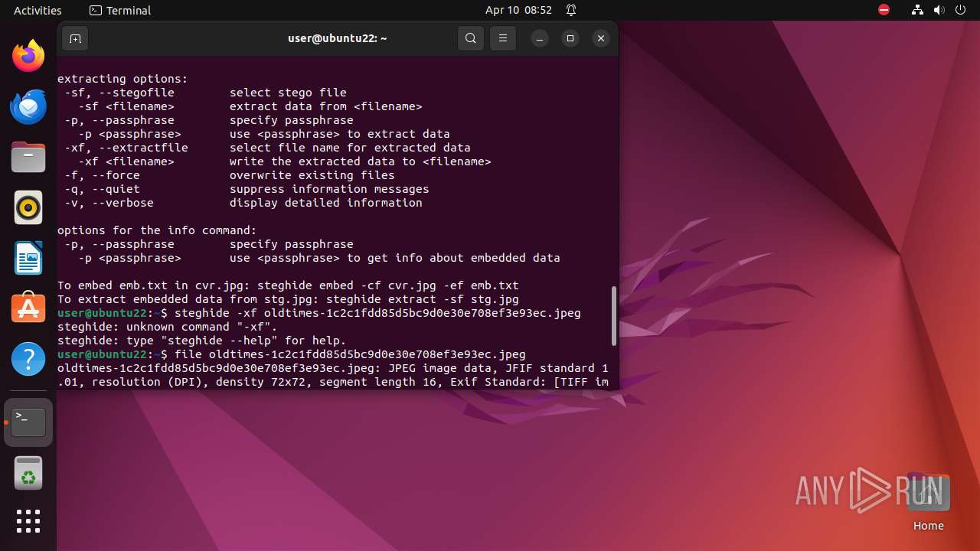Open Thunderbird mail from the dock
The height and width of the screenshot is (551, 980).
point(28,106)
